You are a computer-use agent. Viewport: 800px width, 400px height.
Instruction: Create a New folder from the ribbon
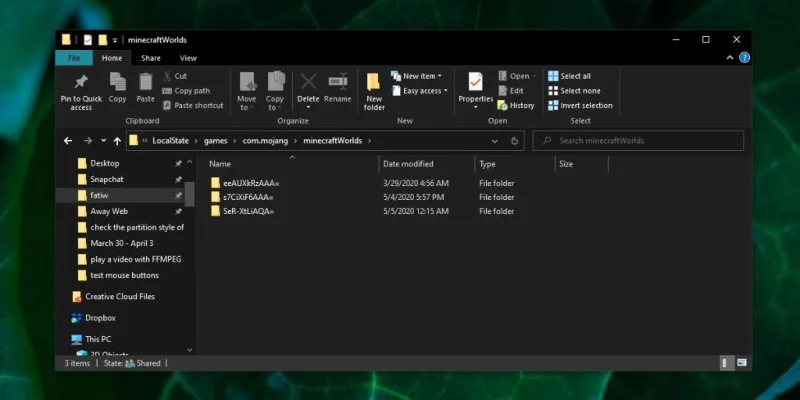pyautogui.click(x=374, y=91)
